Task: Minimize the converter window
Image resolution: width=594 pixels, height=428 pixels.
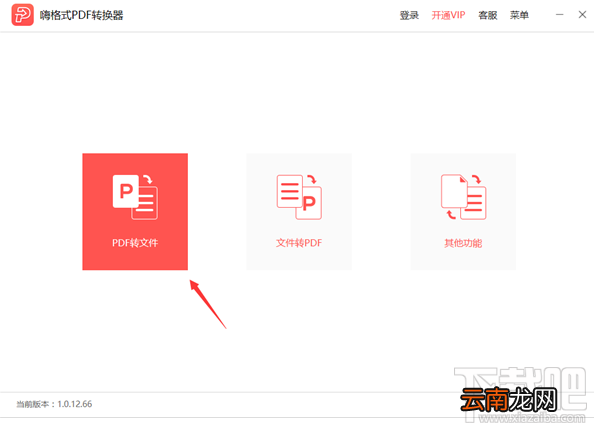Action: click(560, 15)
